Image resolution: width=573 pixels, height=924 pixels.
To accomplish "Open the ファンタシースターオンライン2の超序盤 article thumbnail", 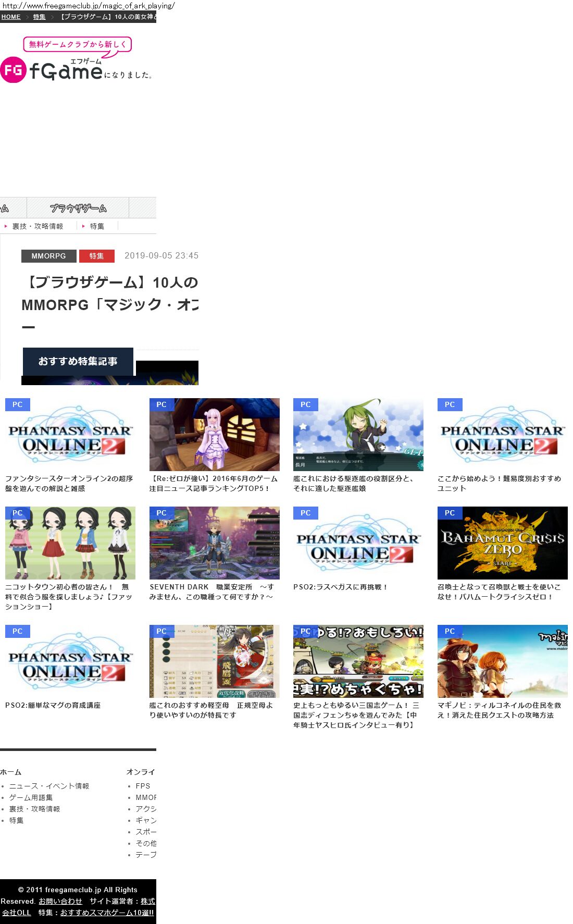I will tap(70, 435).
